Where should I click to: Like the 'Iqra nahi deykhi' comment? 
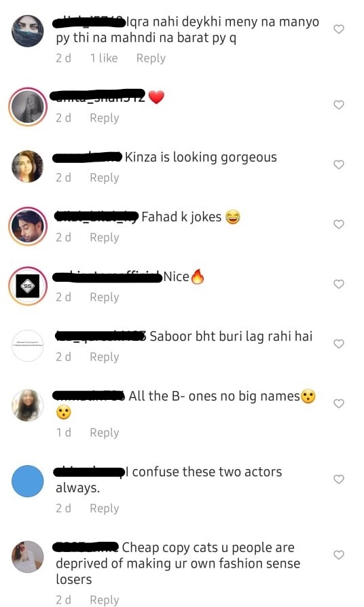click(339, 29)
